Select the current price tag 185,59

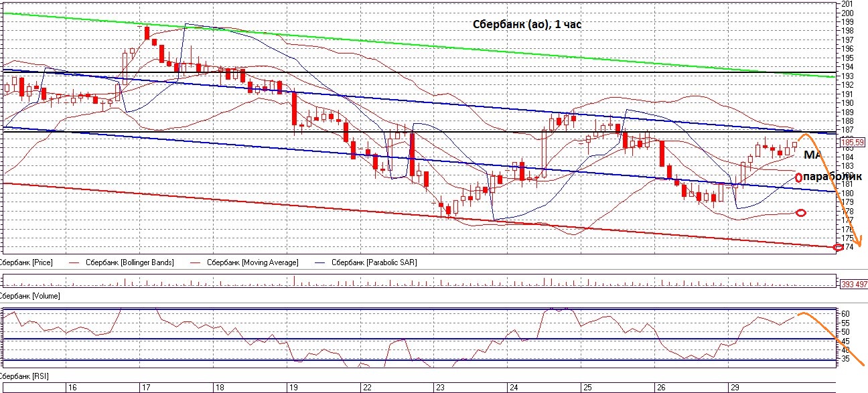(853, 142)
